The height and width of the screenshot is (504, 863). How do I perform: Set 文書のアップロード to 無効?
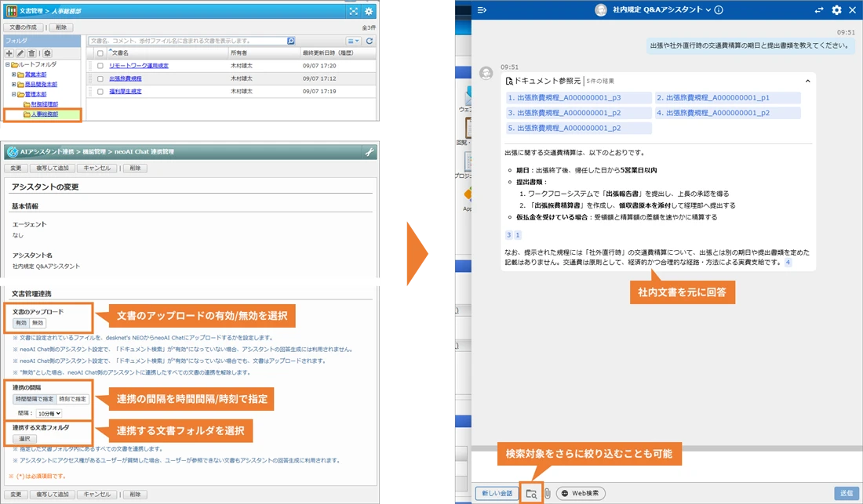tap(38, 323)
